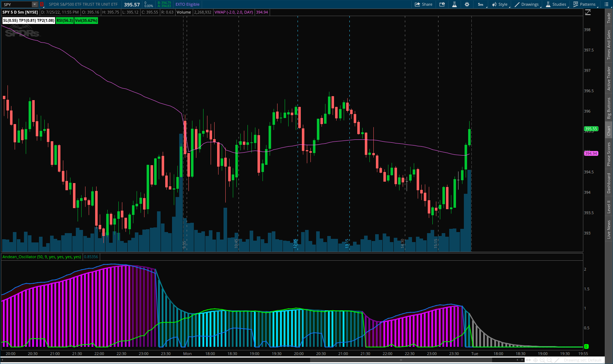Click the 13:15 time marker label
Viewport: 613px width, 364px height.
point(347,244)
